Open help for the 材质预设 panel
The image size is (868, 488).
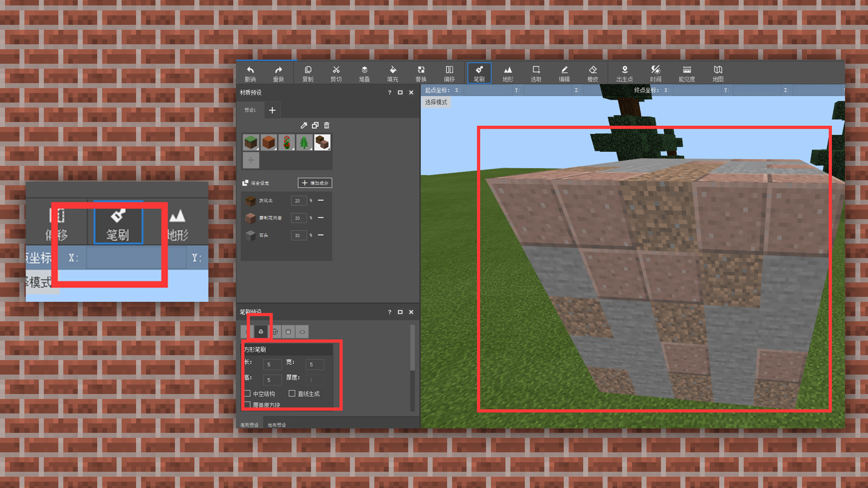click(x=390, y=92)
